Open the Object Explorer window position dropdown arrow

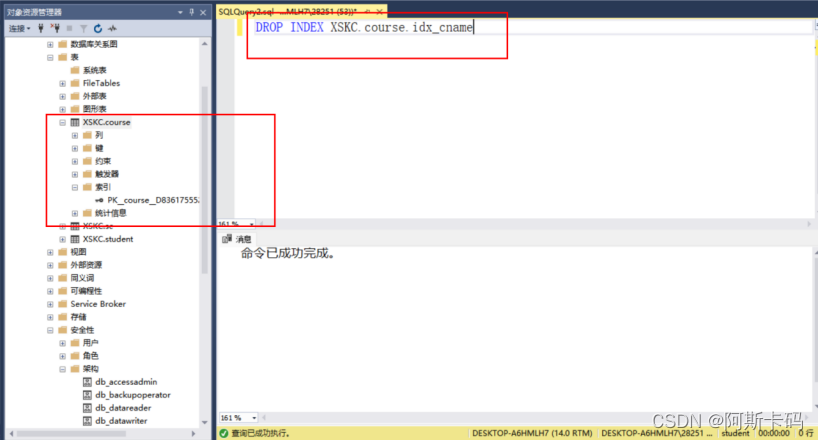coord(180,12)
